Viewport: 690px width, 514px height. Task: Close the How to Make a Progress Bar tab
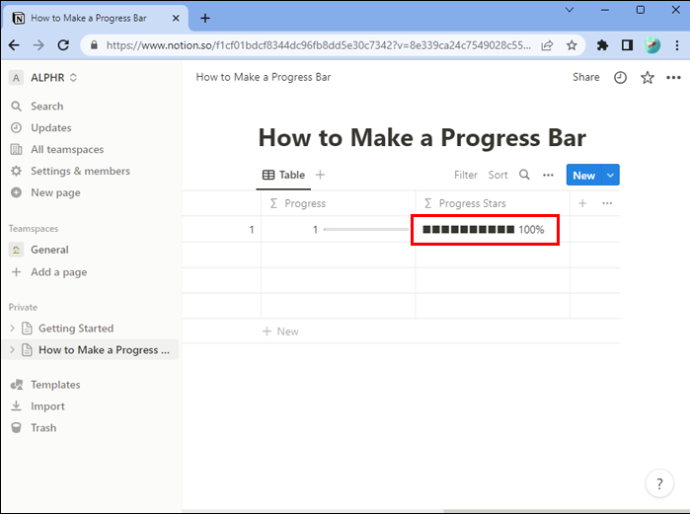[x=176, y=18]
